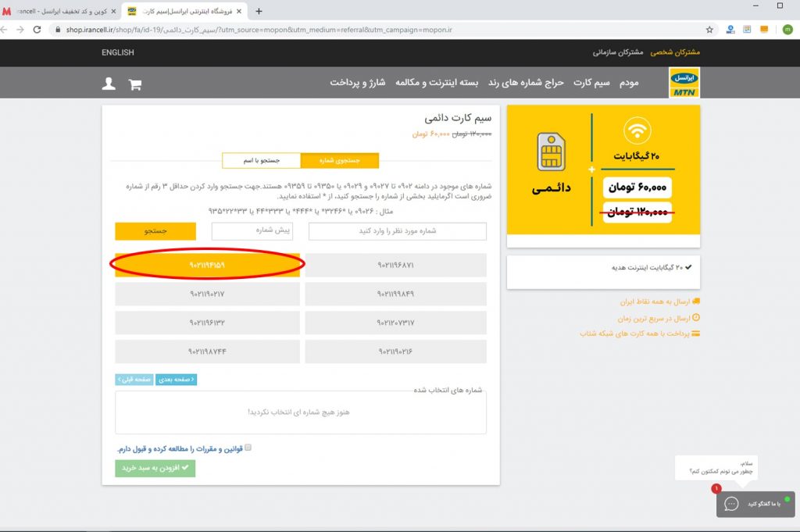Click the browser forward arrow
Screen dimensions: 800x532
click(20, 30)
